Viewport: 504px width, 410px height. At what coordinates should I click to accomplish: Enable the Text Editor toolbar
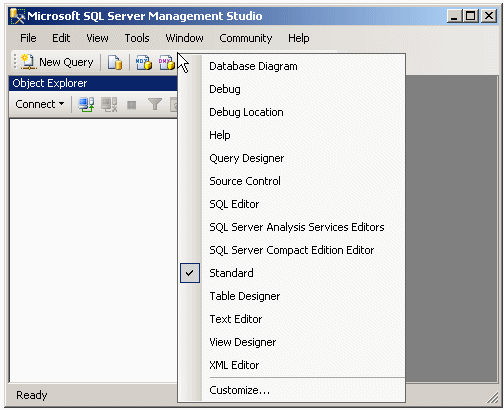(292, 319)
